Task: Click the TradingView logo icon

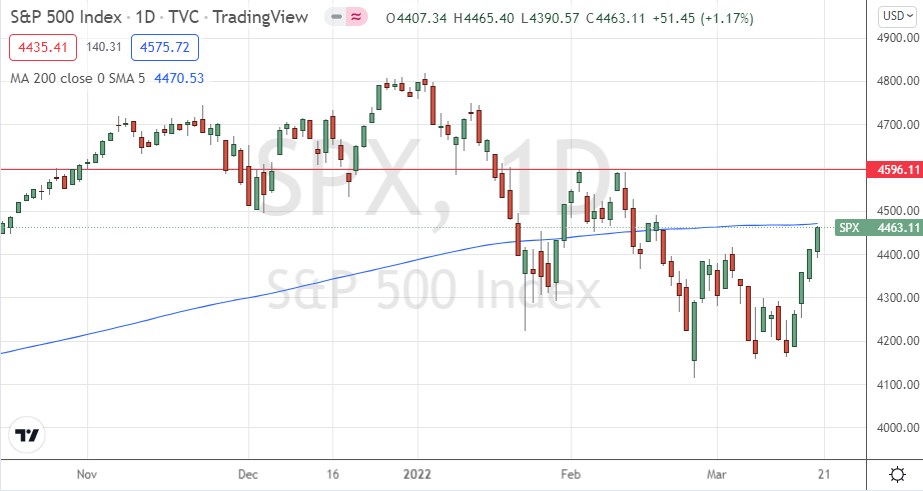Action: [x=28, y=435]
